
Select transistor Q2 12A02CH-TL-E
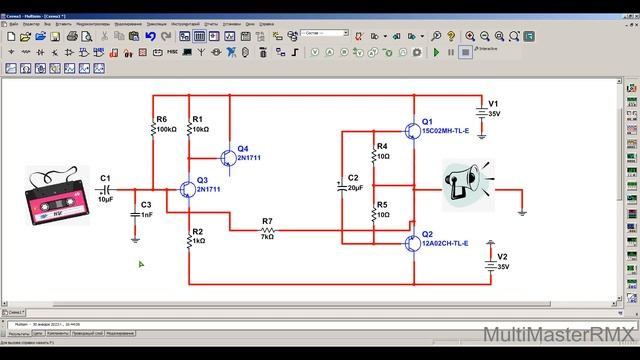click(x=413, y=243)
